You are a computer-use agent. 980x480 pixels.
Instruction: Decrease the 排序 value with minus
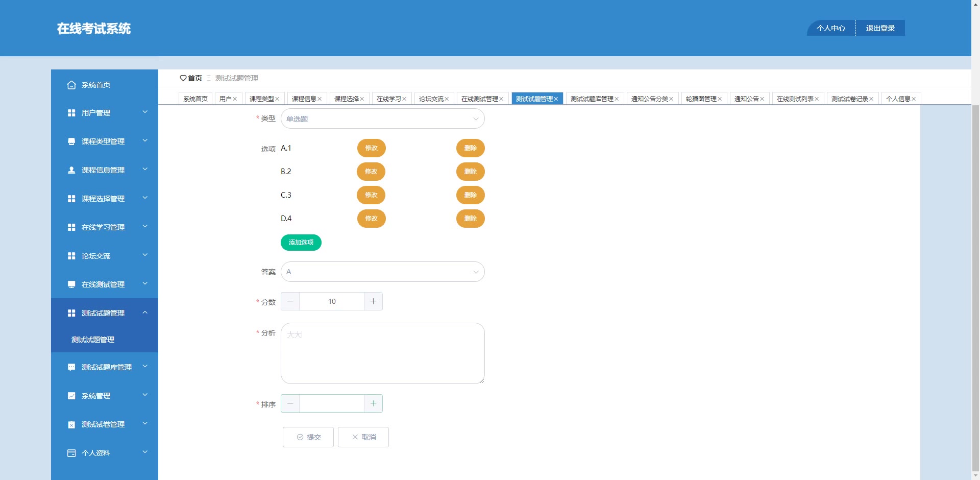[290, 403]
